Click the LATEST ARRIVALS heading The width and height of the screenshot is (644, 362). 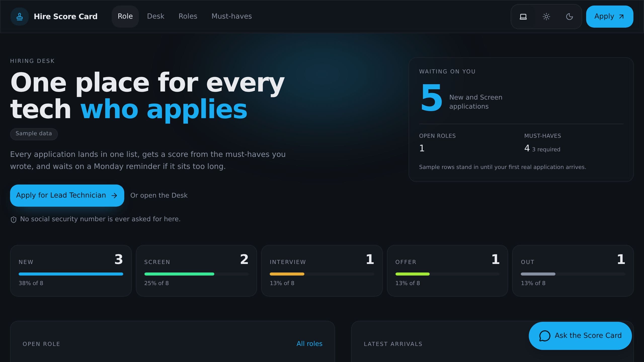tap(393, 344)
